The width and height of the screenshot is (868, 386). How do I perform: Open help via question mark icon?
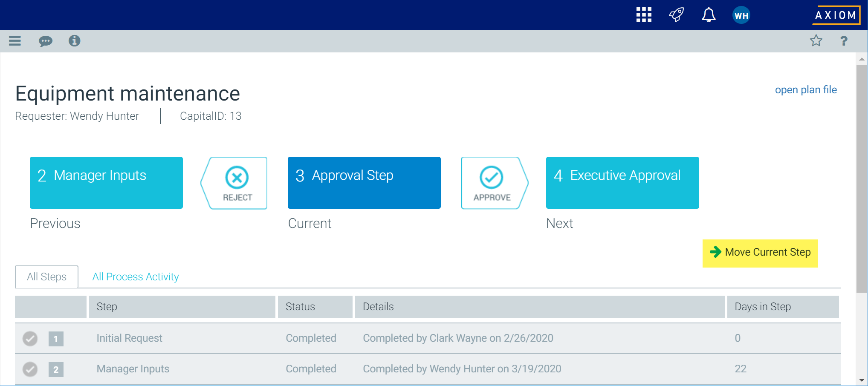(x=844, y=41)
